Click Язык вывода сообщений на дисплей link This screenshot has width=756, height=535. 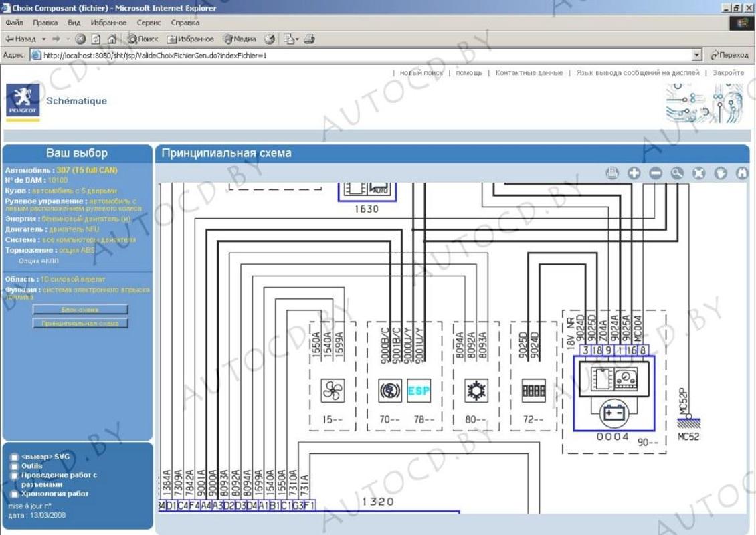(638, 73)
